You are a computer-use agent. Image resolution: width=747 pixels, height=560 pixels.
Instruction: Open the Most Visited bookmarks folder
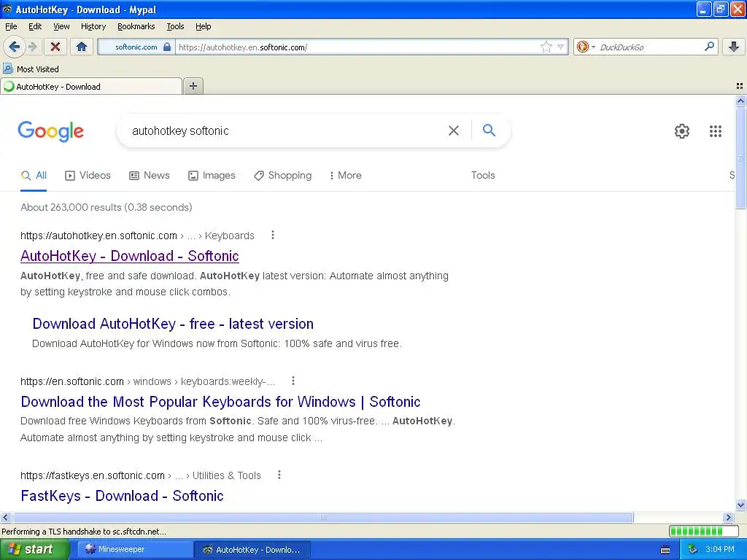(x=31, y=69)
